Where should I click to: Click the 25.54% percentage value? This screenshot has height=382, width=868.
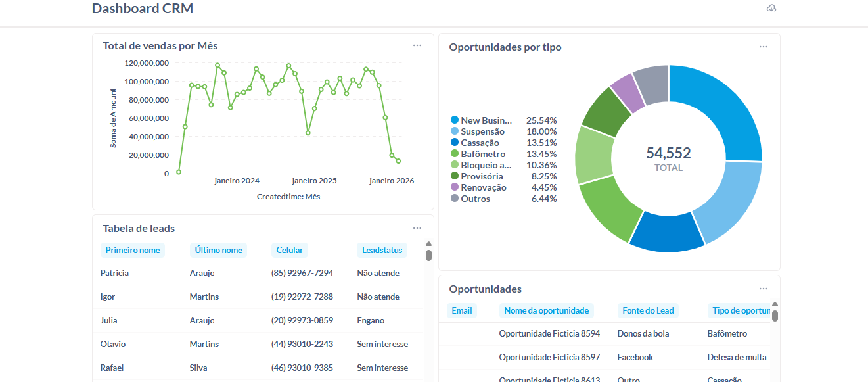541,120
